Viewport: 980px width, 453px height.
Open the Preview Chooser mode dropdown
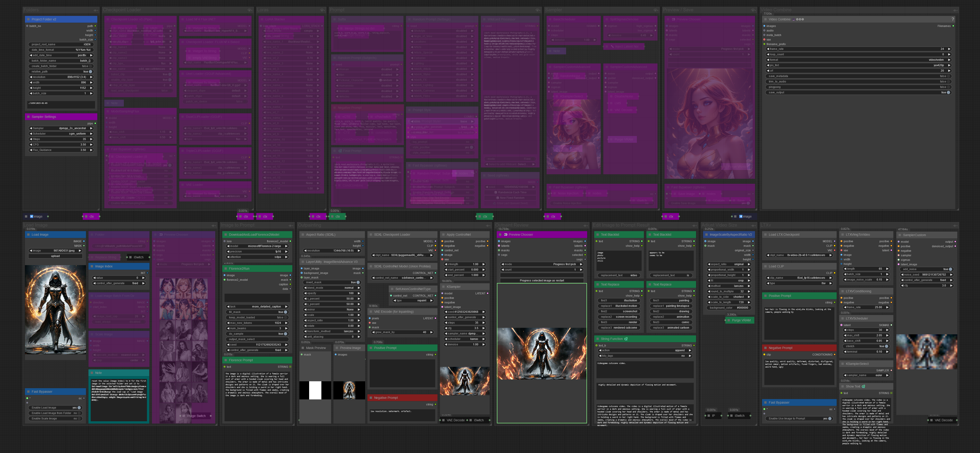pos(542,264)
